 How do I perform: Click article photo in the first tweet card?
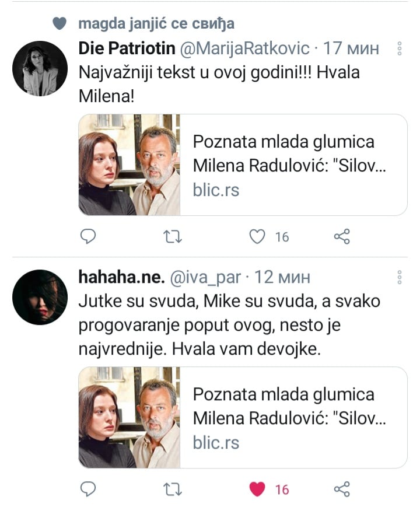pyautogui.click(x=129, y=165)
